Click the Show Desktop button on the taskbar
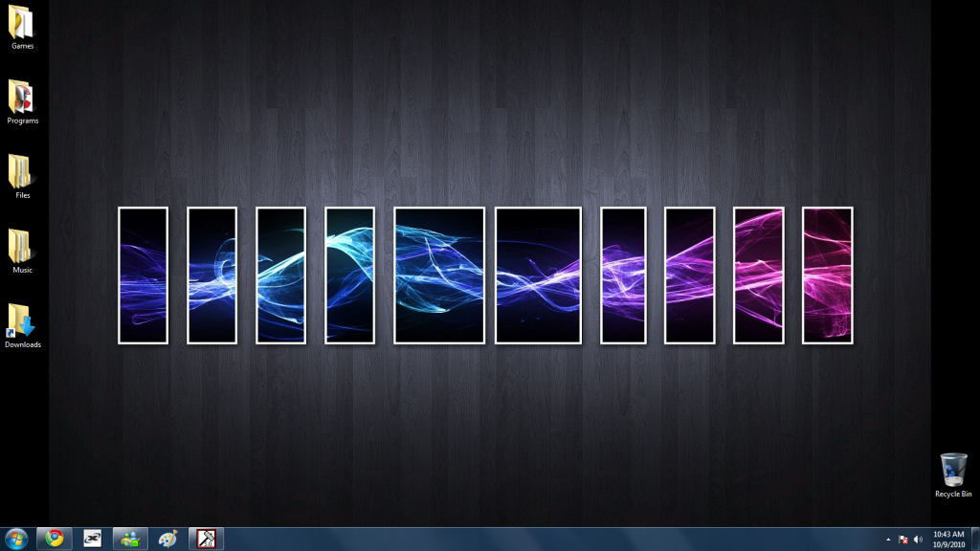This screenshot has width=980, height=551. [x=975, y=540]
